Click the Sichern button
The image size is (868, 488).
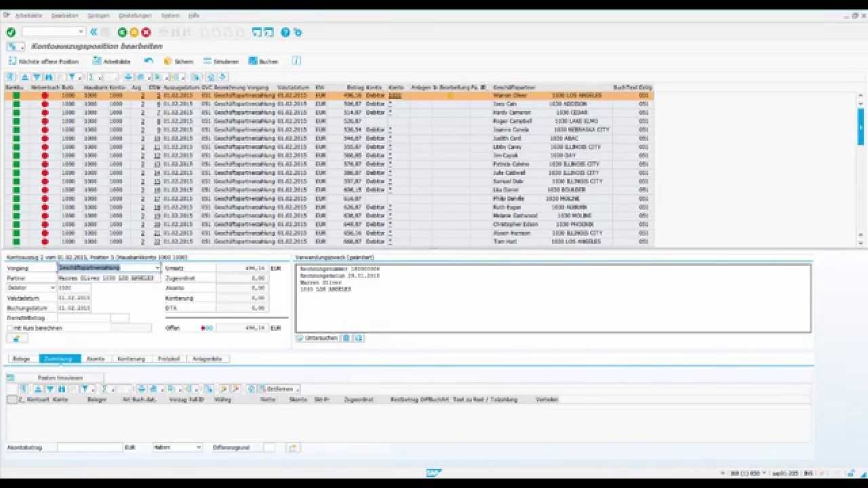tap(179, 61)
